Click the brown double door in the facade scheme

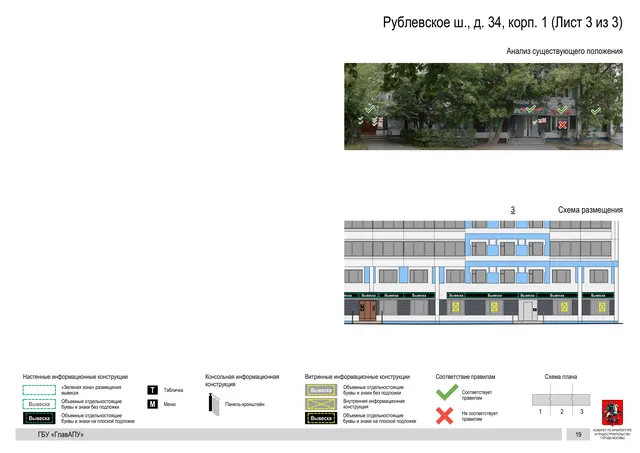coord(368,311)
